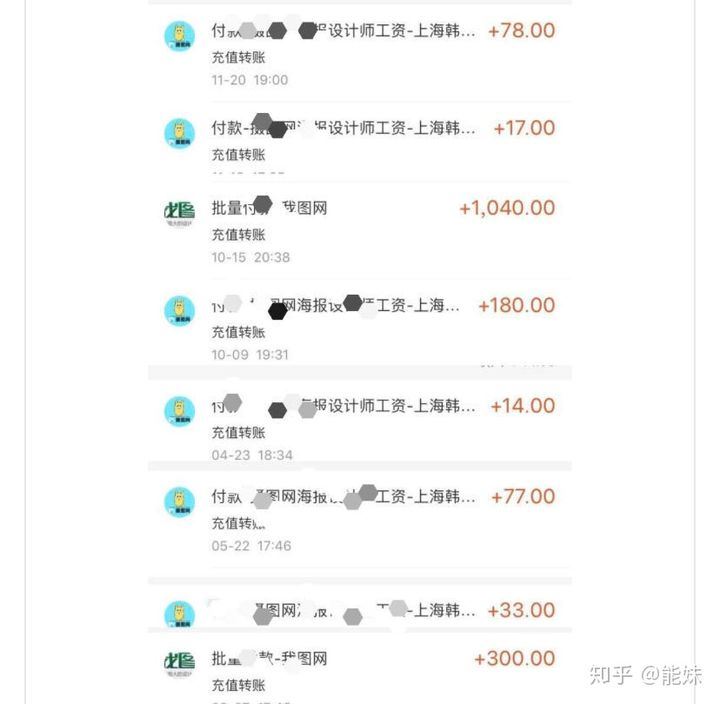Tap the green logo beside the +300.00 transaction
Viewport: 720px width, 704px height.
tap(180, 664)
